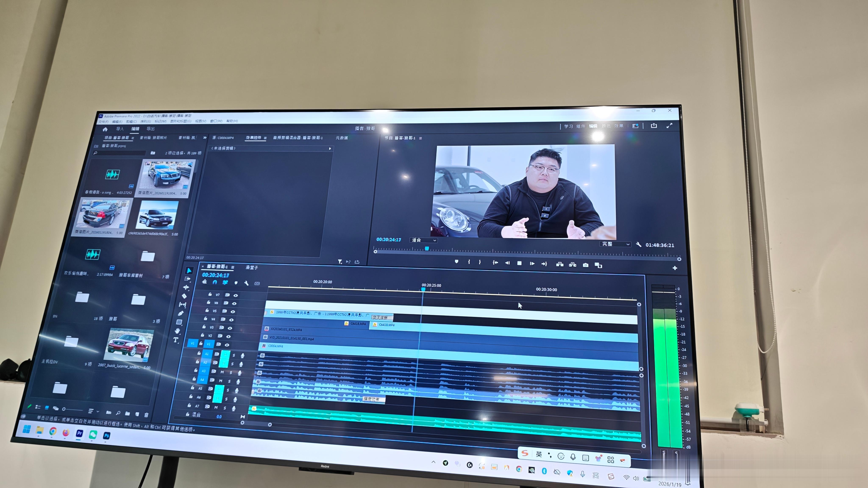Viewport: 868px width, 488px height.
Task: Switch to the 元数据 tab
Action: (x=342, y=138)
